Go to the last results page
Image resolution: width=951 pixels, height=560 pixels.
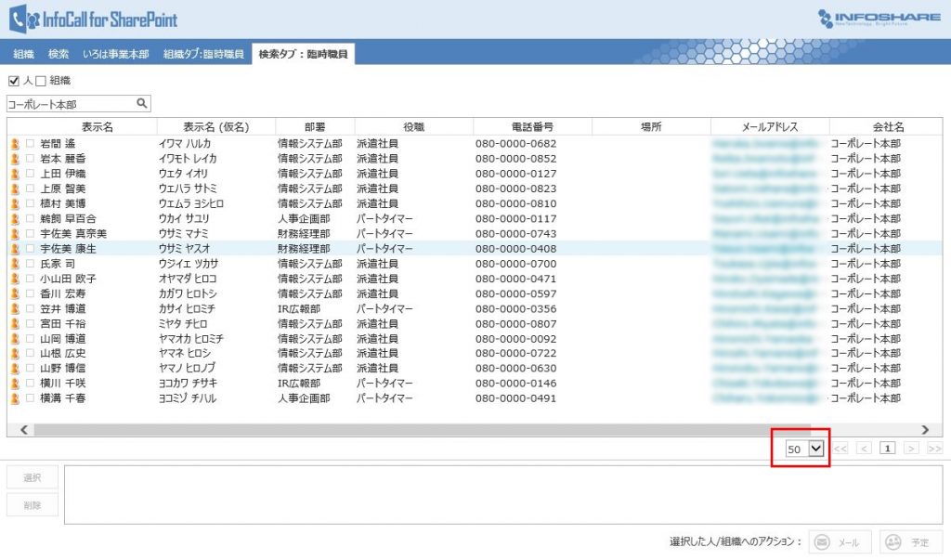(x=933, y=449)
